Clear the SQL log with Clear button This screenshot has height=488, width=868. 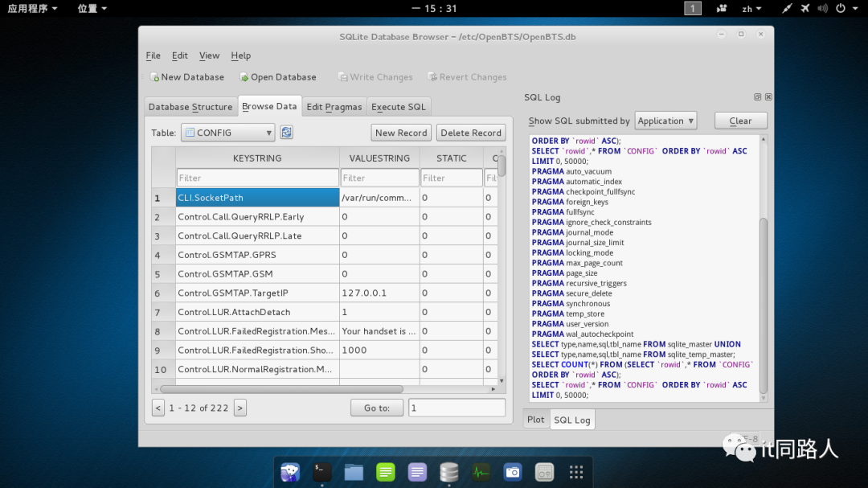pos(740,121)
